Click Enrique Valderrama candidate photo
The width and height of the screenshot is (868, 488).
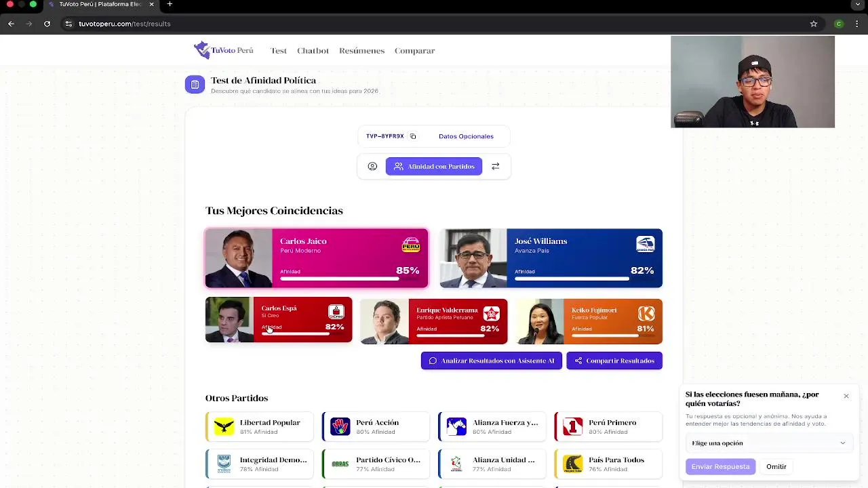[384, 321]
